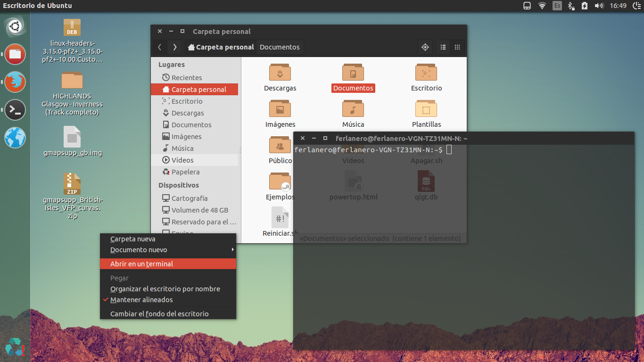This screenshot has height=362, width=644.
Task: Switch the file manager to list view
Action: pyautogui.click(x=443, y=47)
